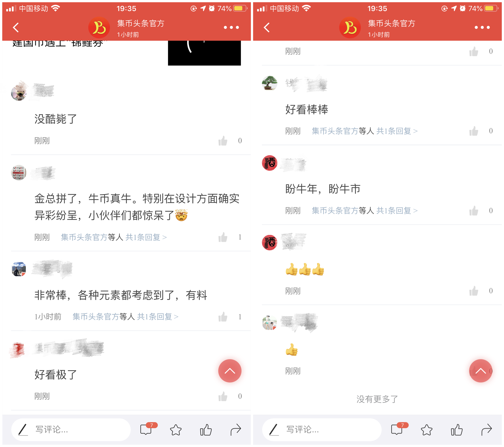The height and width of the screenshot is (447, 504).
Task: Tap the scroll-to-top red button, left screen
Action: click(229, 371)
